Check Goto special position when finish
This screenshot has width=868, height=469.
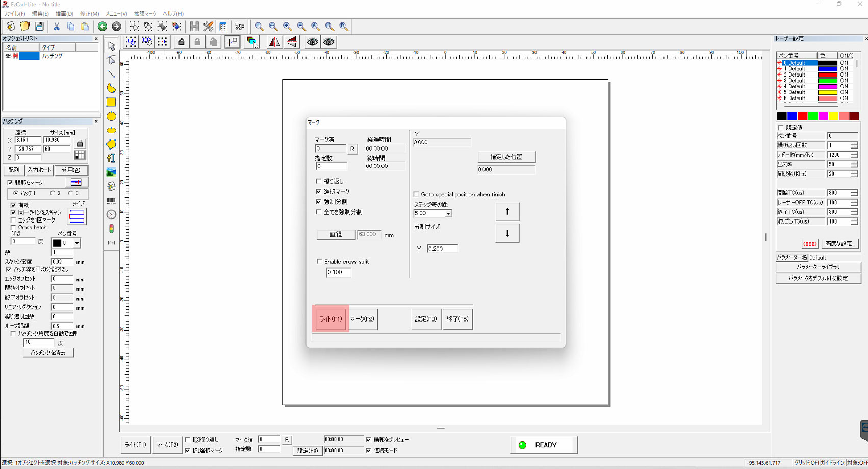tap(416, 194)
